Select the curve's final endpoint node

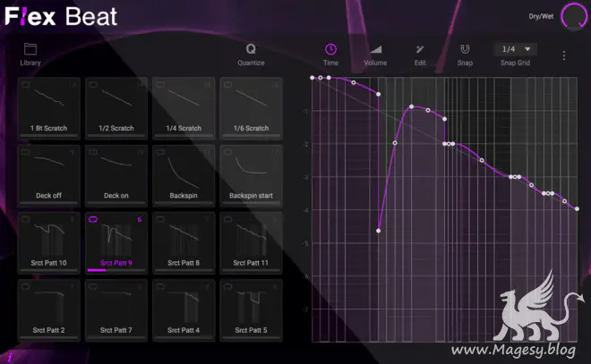point(577,209)
